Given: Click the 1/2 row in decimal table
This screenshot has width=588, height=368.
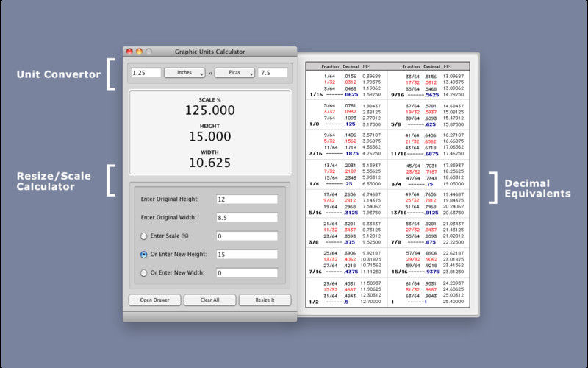Looking at the screenshot, I should point(346,302).
